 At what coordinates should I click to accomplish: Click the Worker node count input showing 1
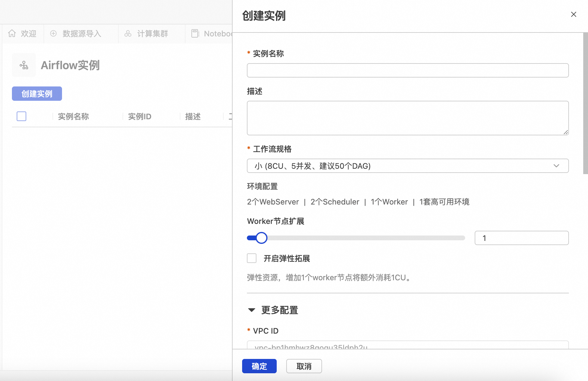[522, 238]
